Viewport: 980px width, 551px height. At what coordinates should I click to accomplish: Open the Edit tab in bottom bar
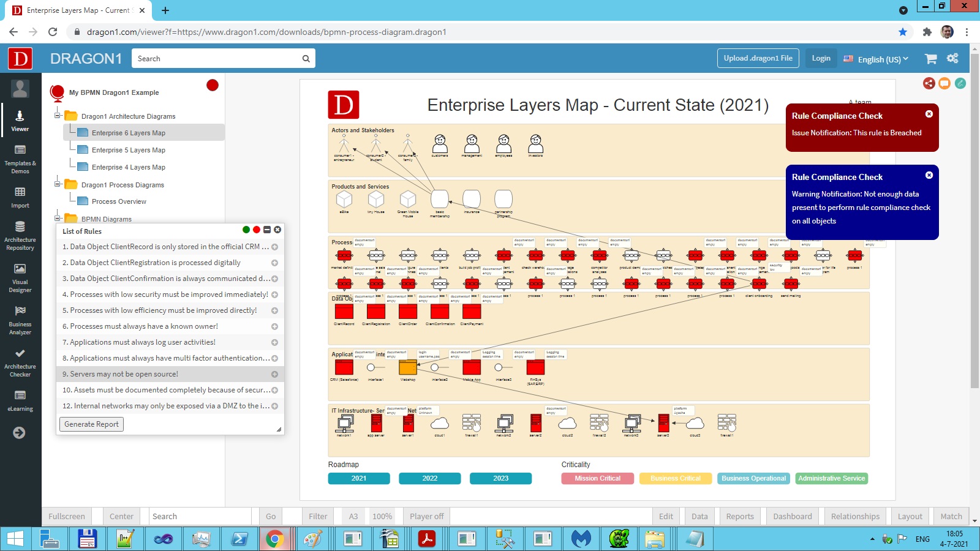666,516
